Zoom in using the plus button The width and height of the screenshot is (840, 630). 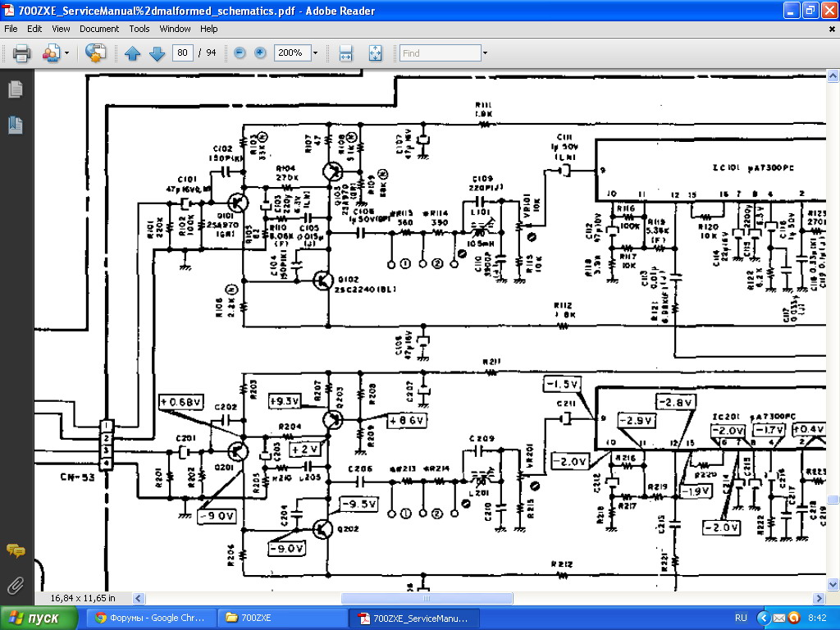(261, 53)
